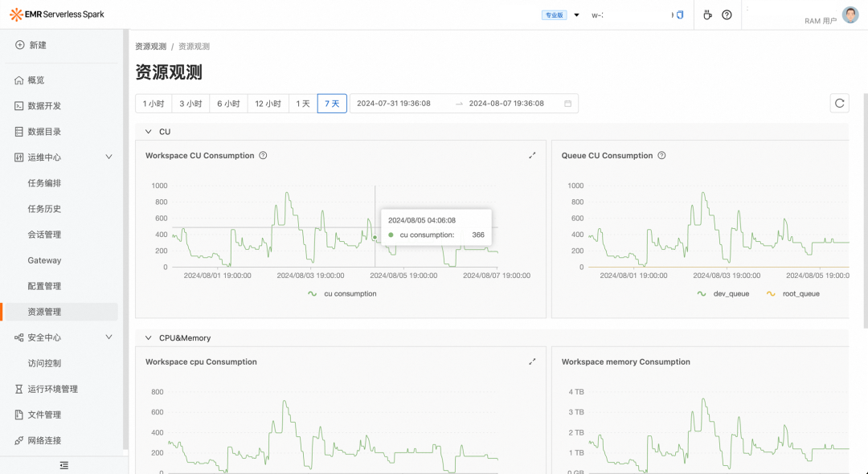
Task: Collapse the CPU&Memory section
Action: [148, 338]
